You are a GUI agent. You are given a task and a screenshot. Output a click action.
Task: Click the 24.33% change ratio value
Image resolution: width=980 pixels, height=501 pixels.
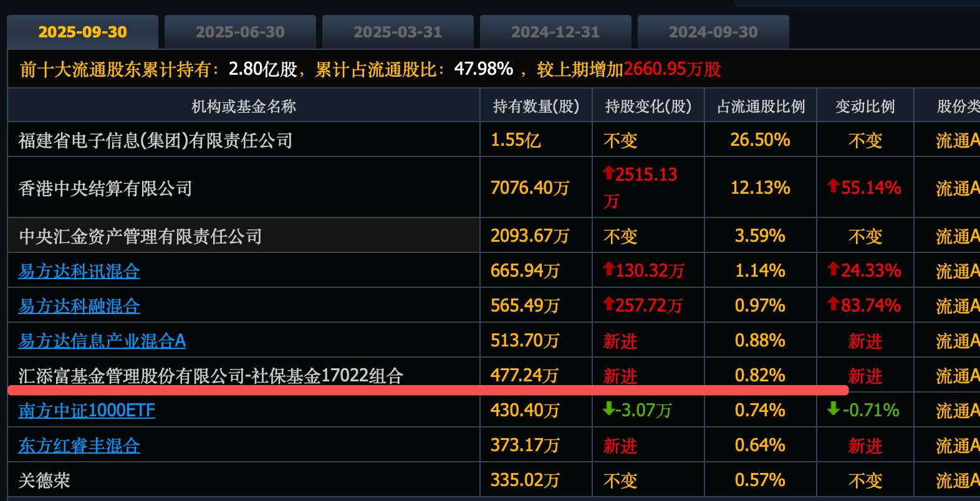[x=865, y=270]
